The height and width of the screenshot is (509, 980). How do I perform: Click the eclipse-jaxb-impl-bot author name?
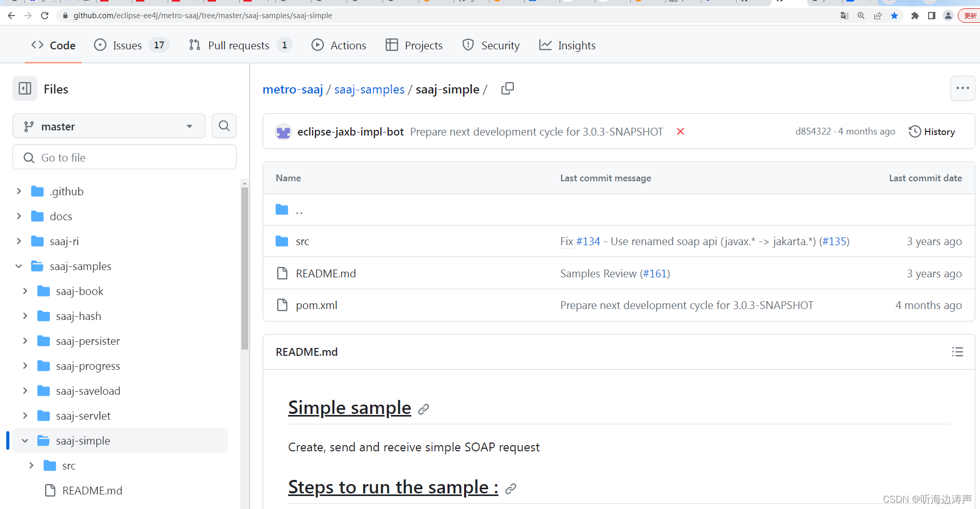coord(350,132)
